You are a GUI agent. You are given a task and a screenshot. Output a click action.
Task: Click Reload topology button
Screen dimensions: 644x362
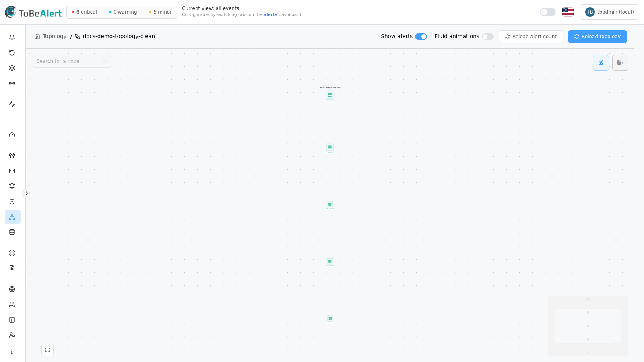pyautogui.click(x=597, y=37)
